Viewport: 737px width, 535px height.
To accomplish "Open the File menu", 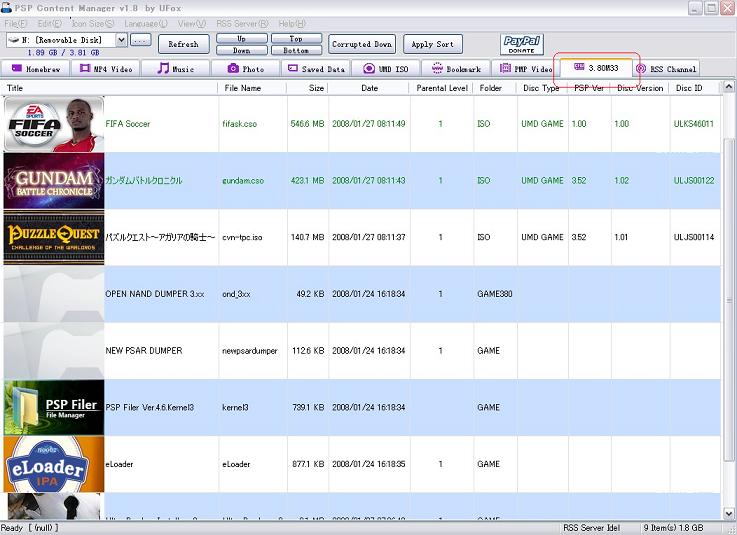I will point(16,23).
